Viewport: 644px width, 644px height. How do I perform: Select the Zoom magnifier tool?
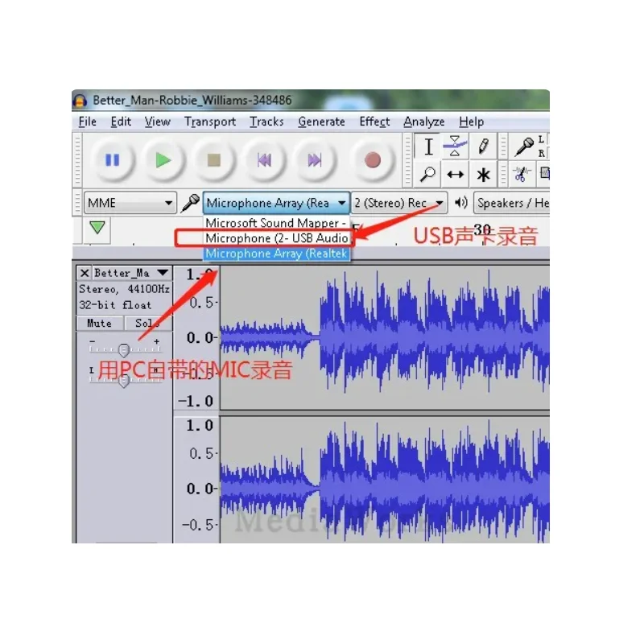pyautogui.click(x=429, y=174)
